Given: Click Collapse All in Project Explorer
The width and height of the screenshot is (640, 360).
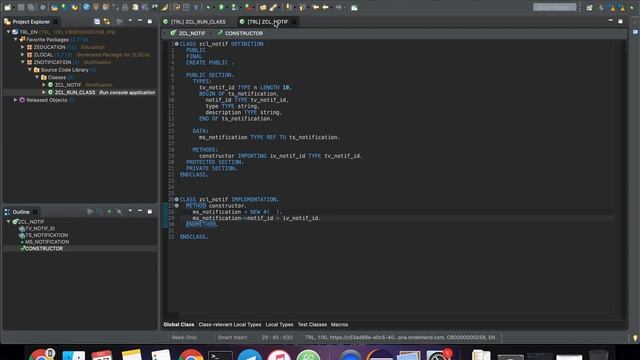Looking at the screenshot, I should (x=97, y=21).
